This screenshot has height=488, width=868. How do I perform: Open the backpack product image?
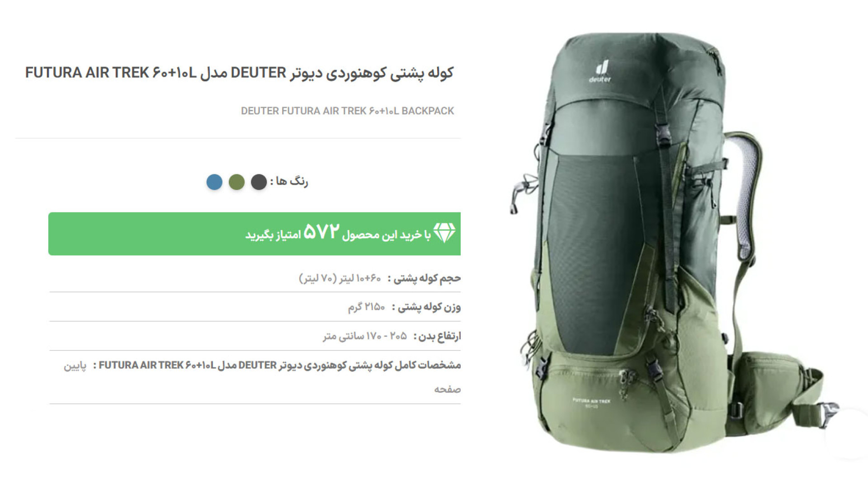click(x=674, y=243)
